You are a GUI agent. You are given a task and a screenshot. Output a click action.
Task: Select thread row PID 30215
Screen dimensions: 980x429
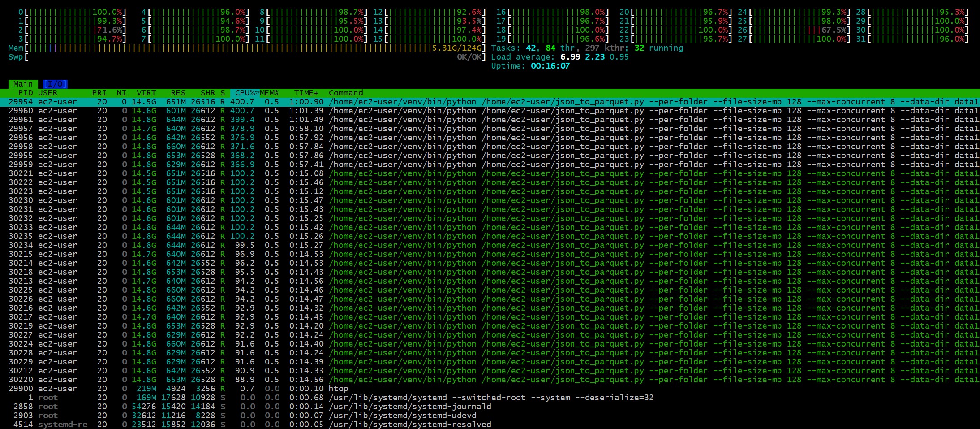[x=490, y=254]
